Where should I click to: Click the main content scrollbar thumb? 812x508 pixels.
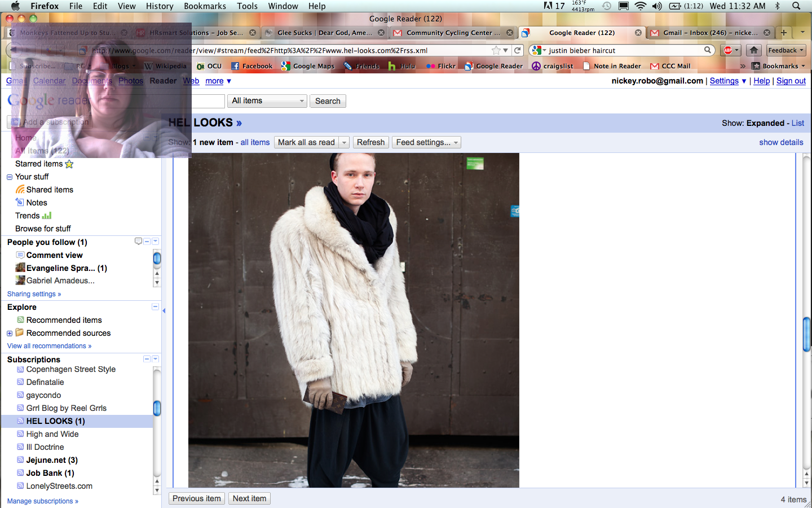(x=806, y=335)
